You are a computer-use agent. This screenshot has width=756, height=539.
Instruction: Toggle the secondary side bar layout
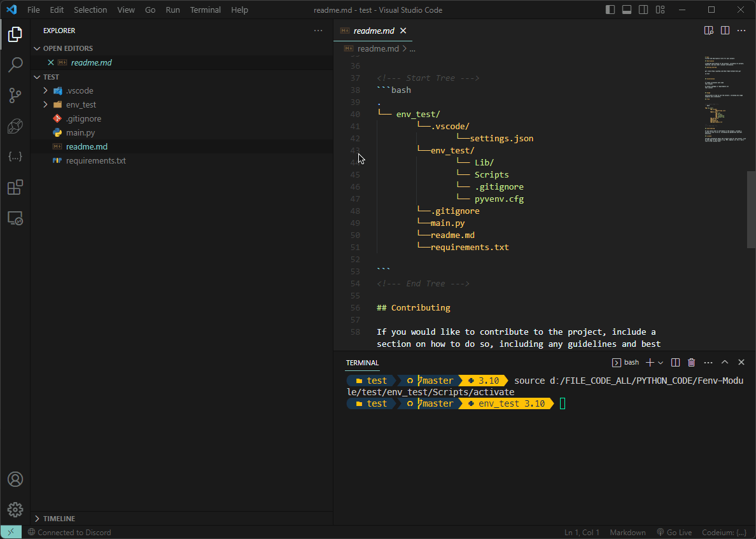coord(643,10)
